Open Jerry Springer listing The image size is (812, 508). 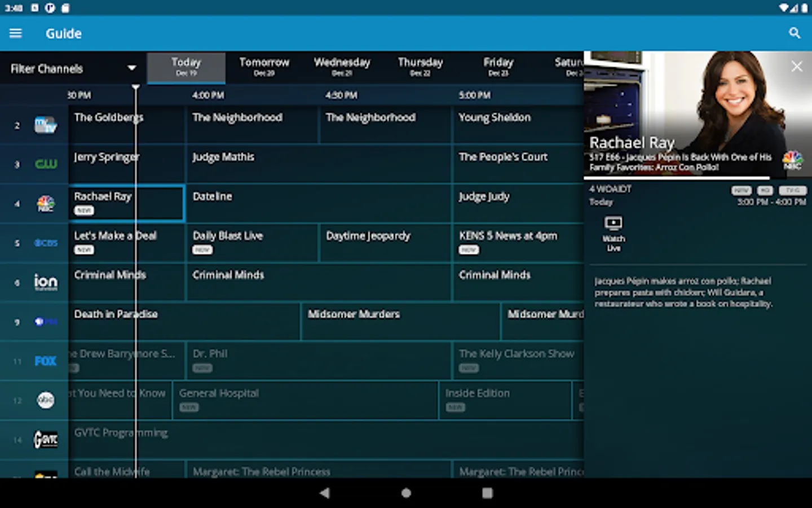tap(126, 164)
